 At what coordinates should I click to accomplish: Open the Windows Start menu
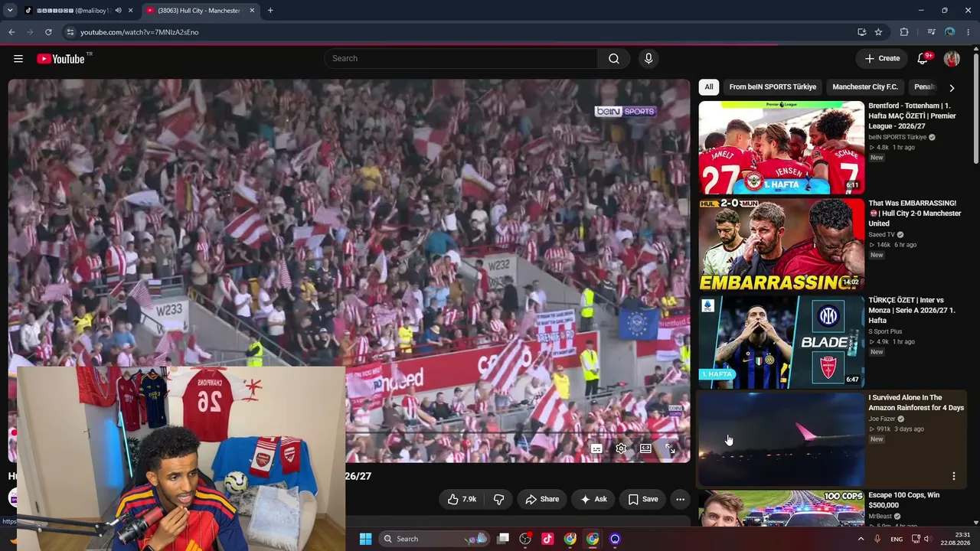point(365,539)
